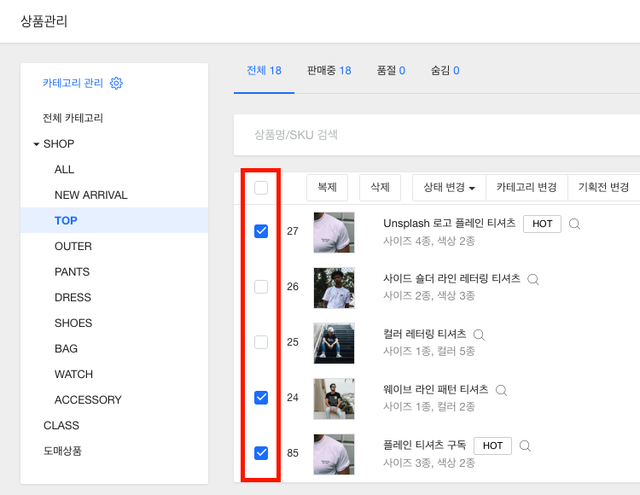
Task: Click HOT badge on 플레인 티셔츠 구독
Action: 493,446
